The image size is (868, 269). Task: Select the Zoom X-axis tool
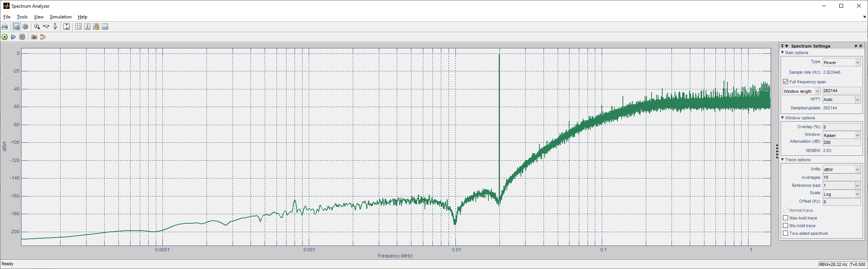(x=46, y=26)
